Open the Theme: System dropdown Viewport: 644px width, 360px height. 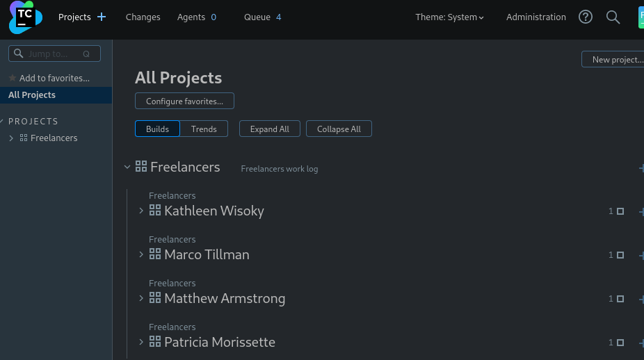click(449, 17)
